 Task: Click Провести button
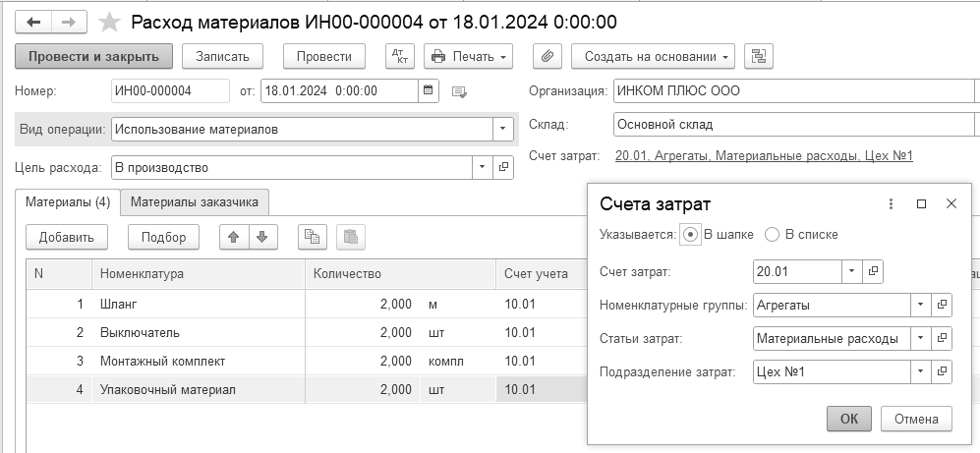click(x=323, y=56)
